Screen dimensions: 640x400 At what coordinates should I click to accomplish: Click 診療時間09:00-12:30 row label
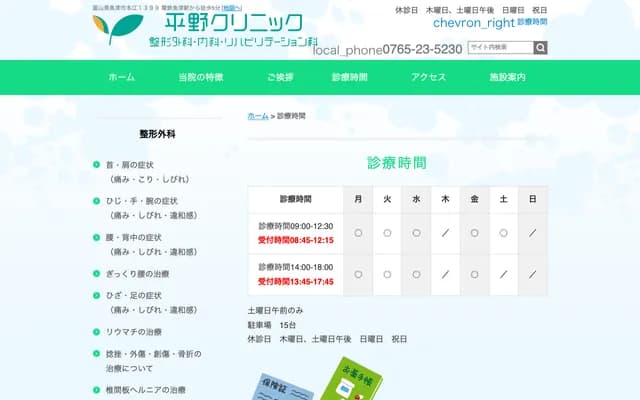point(296,226)
